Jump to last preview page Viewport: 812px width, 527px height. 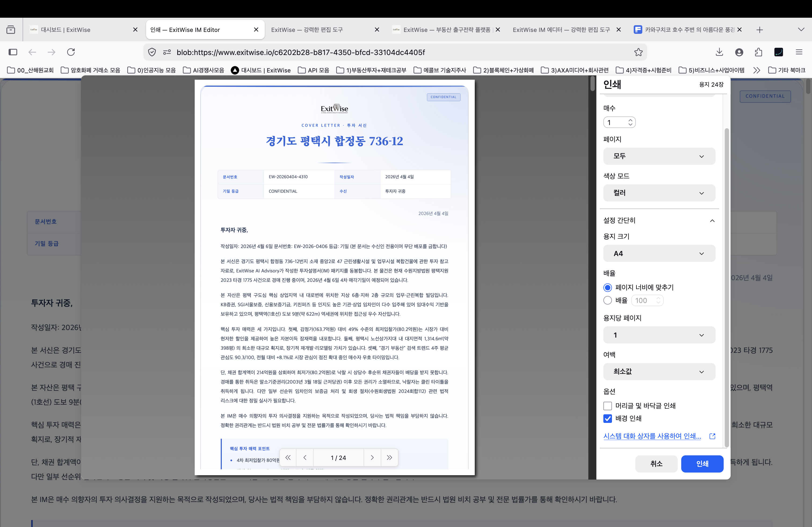coord(389,458)
